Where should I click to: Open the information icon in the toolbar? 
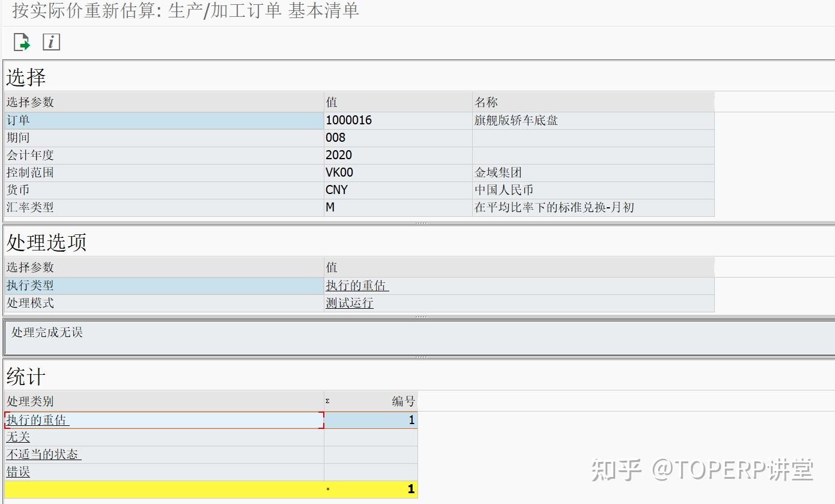[50, 42]
